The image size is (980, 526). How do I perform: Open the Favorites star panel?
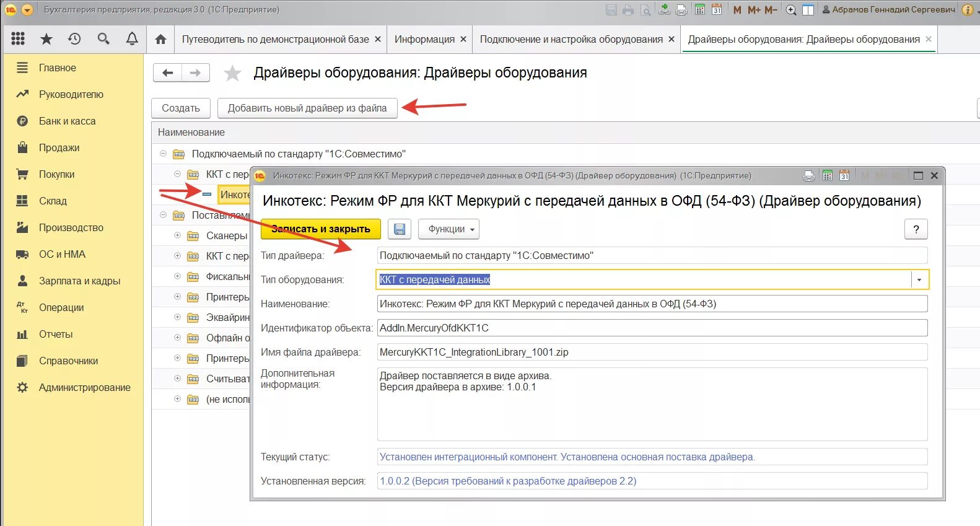pos(46,39)
